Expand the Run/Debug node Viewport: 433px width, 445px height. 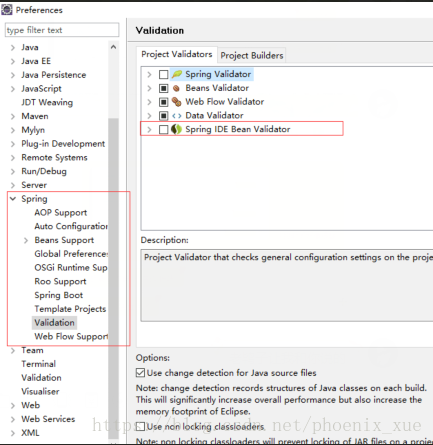(13, 171)
